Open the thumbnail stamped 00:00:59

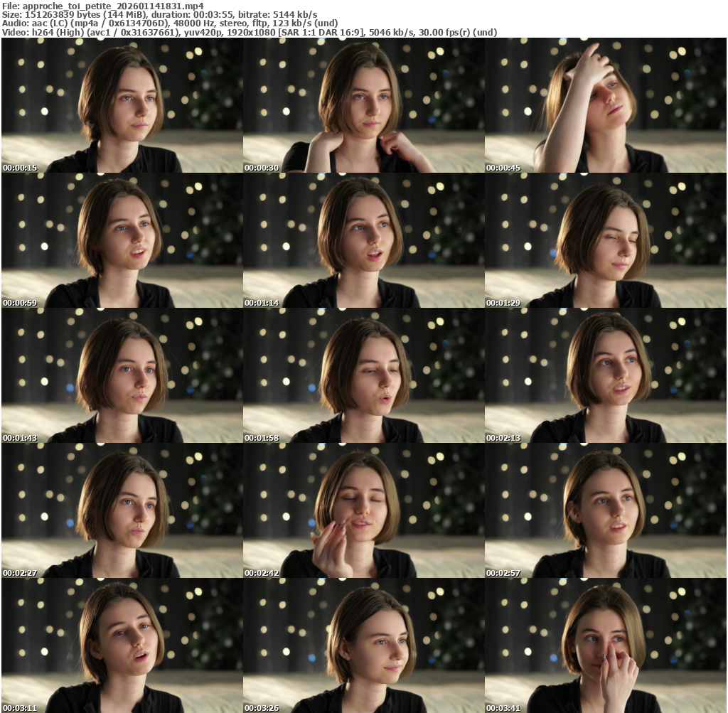122,240
